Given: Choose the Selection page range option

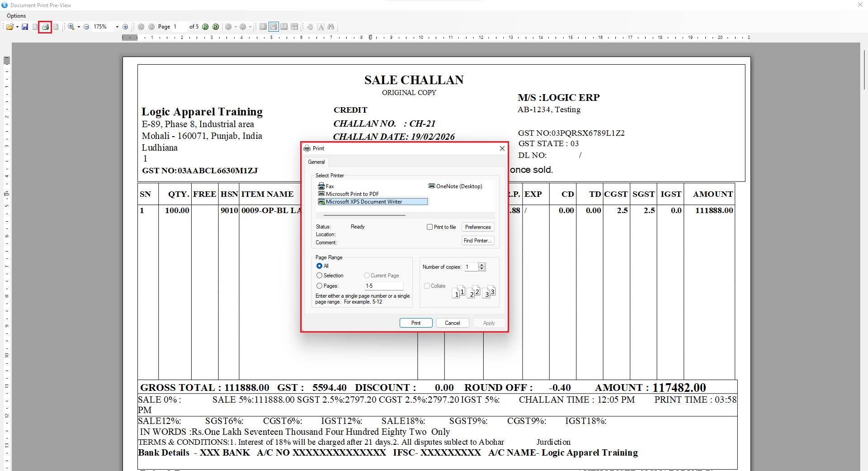Looking at the screenshot, I should point(320,276).
